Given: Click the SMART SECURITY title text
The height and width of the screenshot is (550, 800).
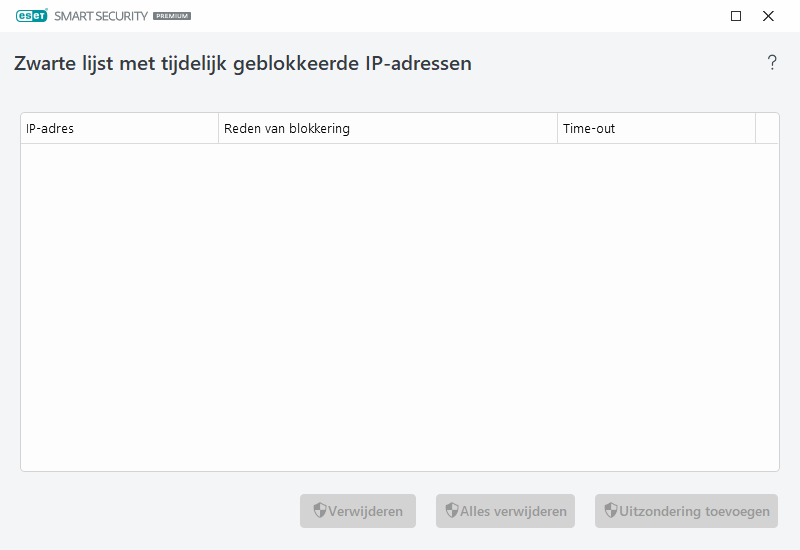Looking at the screenshot, I should (100, 16).
